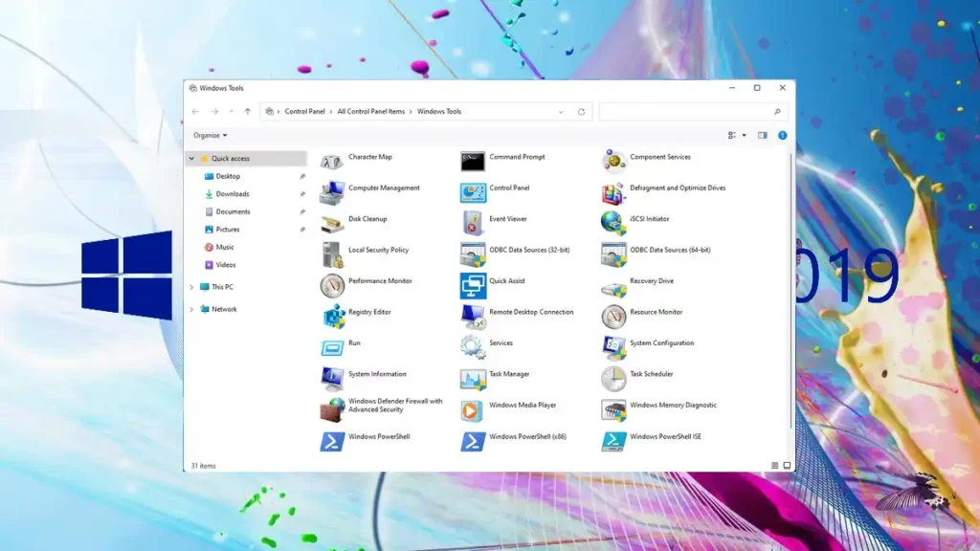
Task: Expand the Network tree node
Action: [x=191, y=309]
